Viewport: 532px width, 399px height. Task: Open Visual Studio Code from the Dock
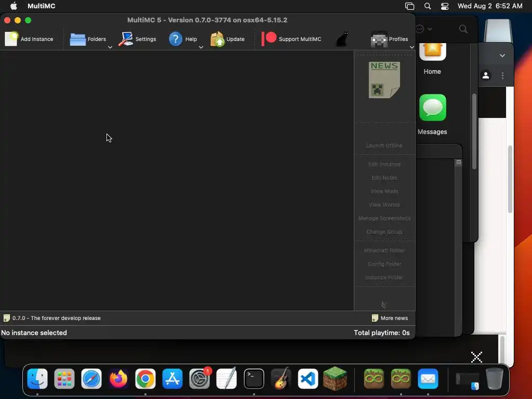[308, 379]
